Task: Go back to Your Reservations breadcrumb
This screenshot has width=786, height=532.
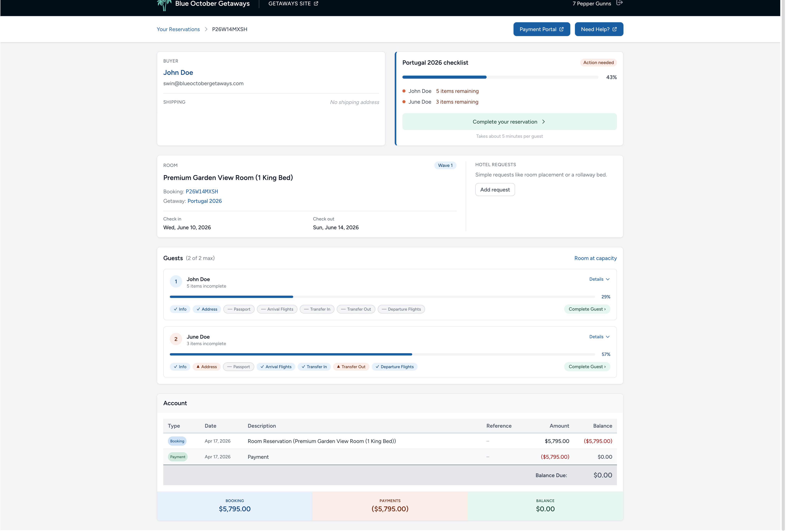Action: coord(178,29)
